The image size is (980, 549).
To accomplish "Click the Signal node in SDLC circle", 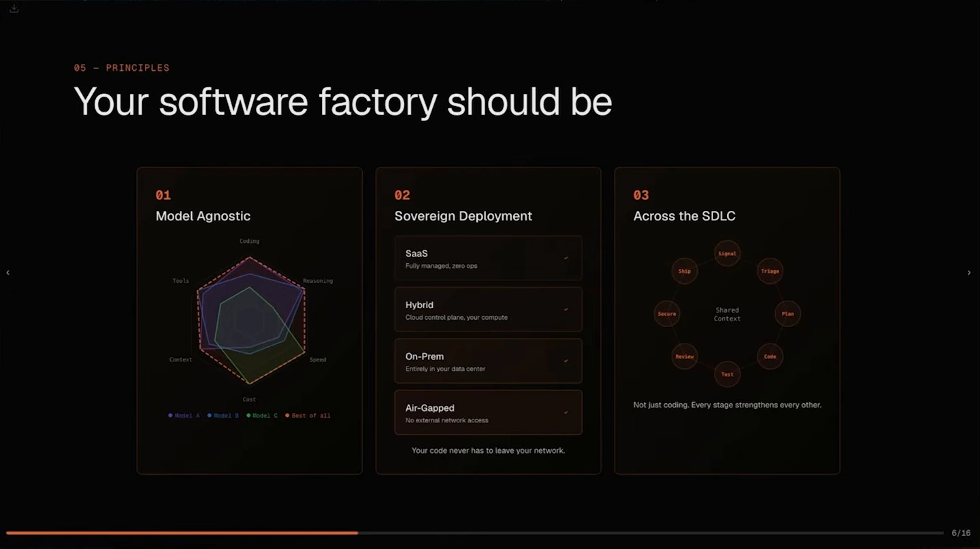I will pyautogui.click(x=727, y=254).
